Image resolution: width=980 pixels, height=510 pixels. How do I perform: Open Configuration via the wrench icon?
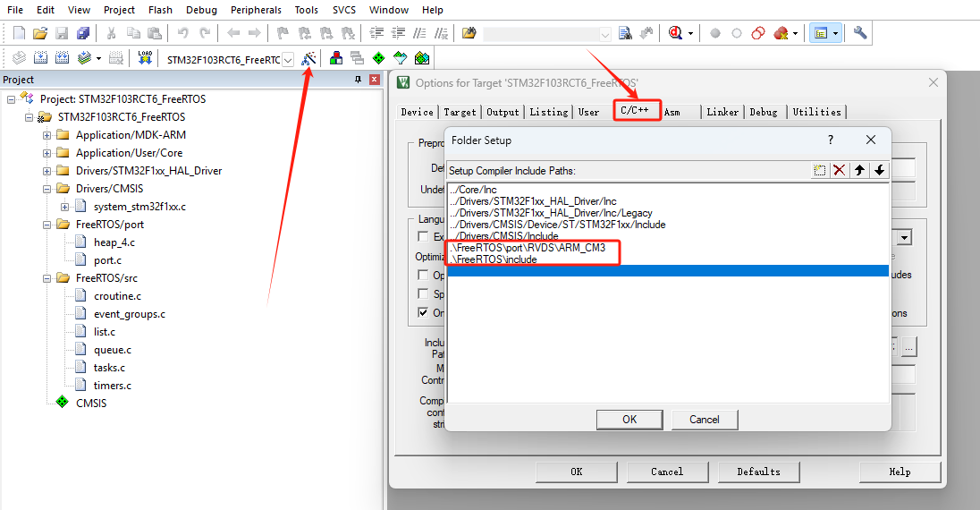pyautogui.click(x=860, y=32)
